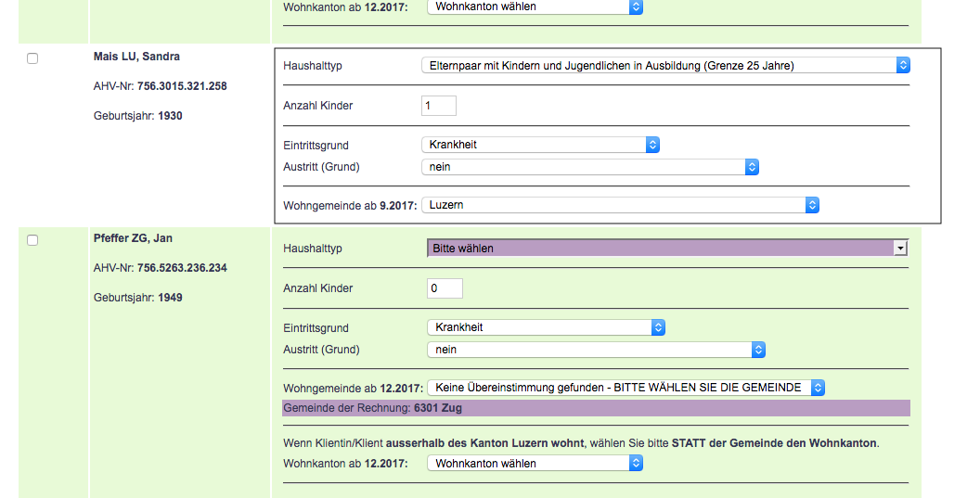Click AHV number 756.5263.236.234
The width and height of the screenshot is (980, 498).
point(182,268)
